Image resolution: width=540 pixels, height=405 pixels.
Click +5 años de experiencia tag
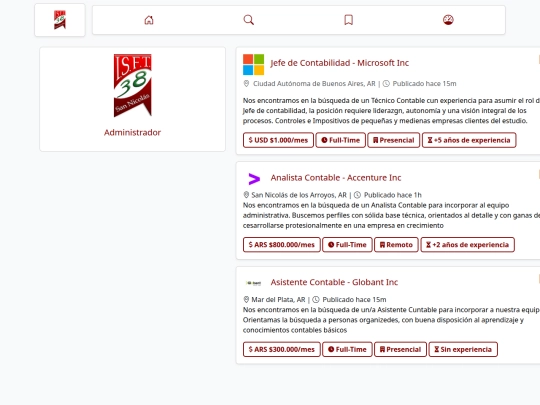(469, 140)
